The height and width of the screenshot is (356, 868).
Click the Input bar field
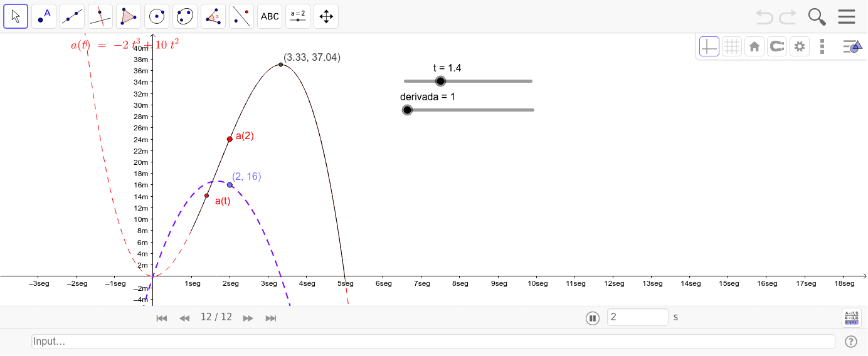433,342
